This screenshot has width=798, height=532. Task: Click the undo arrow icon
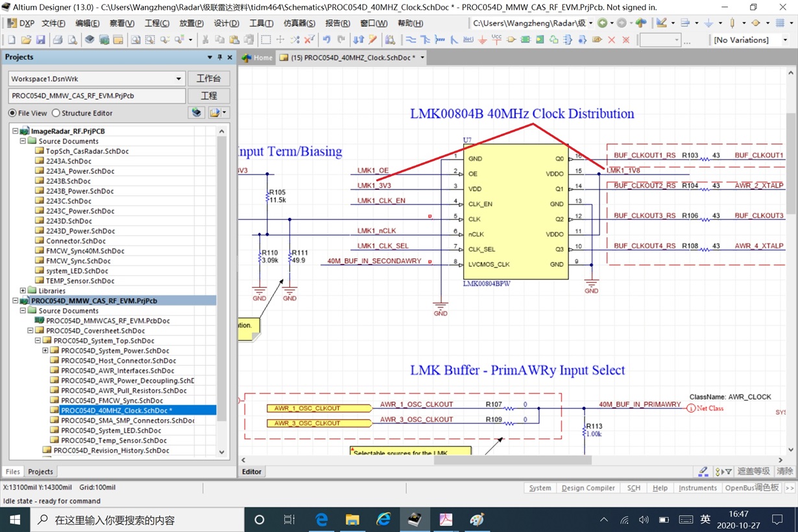[x=327, y=40]
